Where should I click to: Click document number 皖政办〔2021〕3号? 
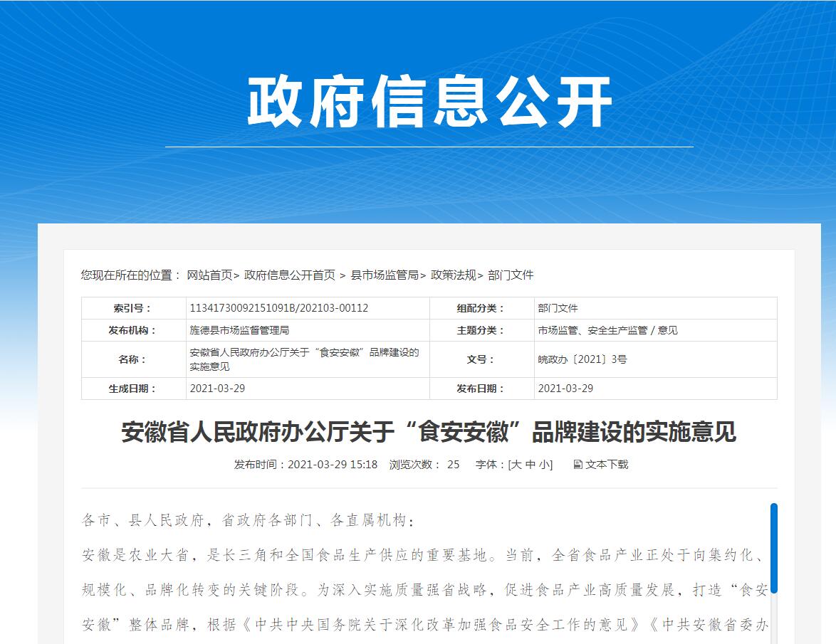582,359
